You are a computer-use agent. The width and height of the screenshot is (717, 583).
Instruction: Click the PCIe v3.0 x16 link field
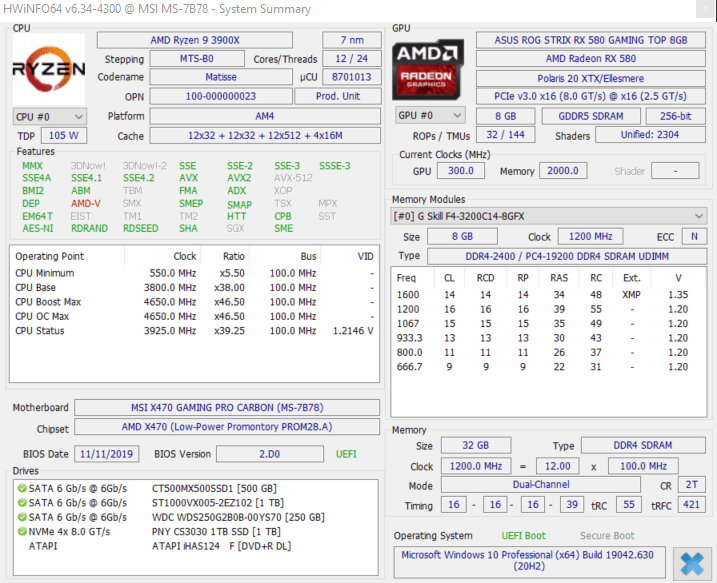591,96
